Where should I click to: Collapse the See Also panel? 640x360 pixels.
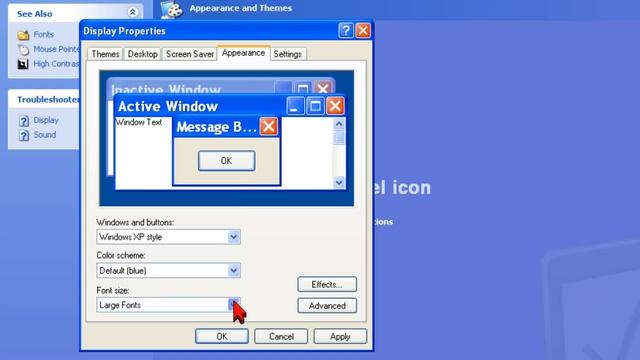pos(133,12)
